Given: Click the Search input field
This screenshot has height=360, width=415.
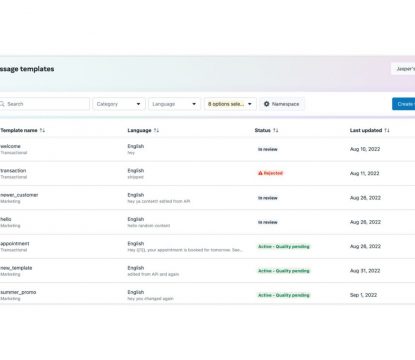Looking at the screenshot, I should (44, 104).
